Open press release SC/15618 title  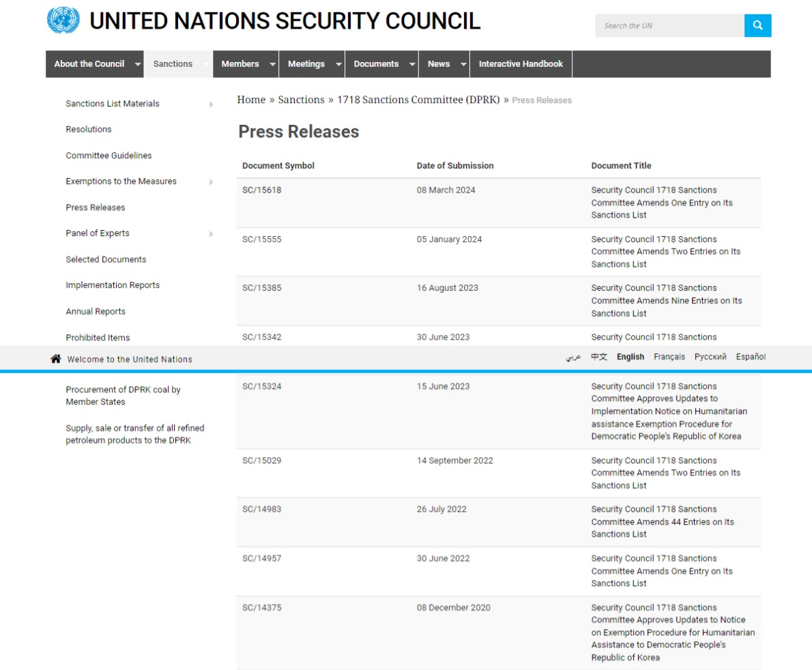pos(662,203)
